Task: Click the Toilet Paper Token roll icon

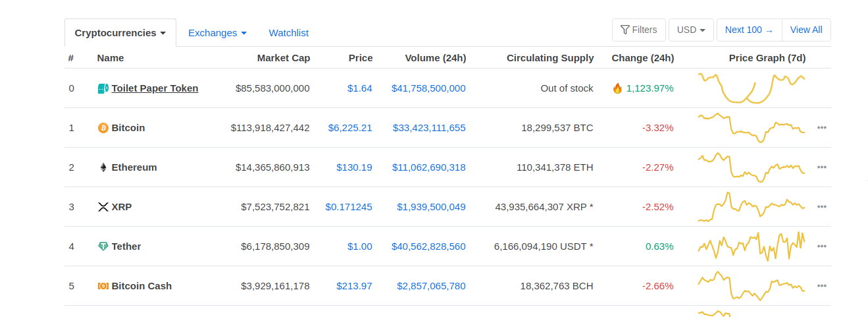Action: tap(103, 88)
